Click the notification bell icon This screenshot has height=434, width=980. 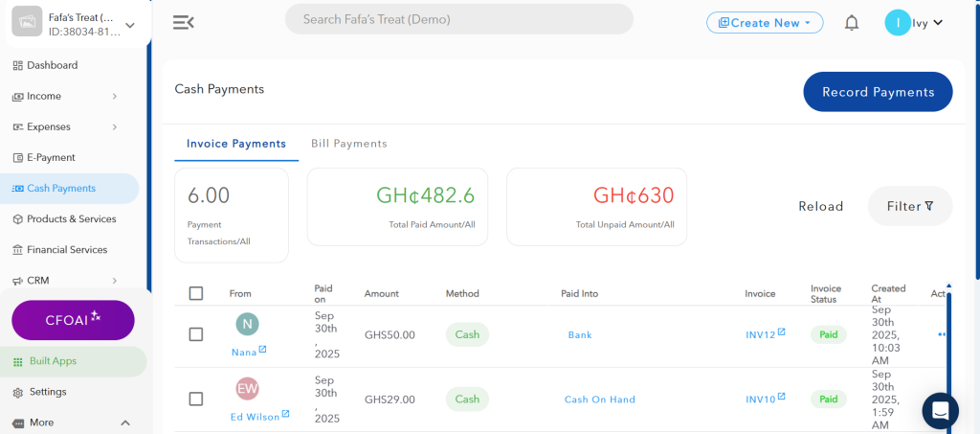coord(851,23)
